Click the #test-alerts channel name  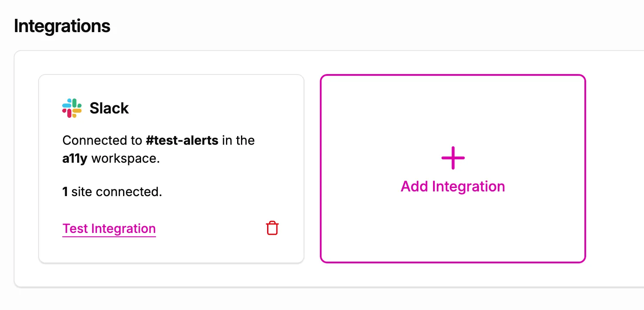pyautogui.click(x=182, y=140)
